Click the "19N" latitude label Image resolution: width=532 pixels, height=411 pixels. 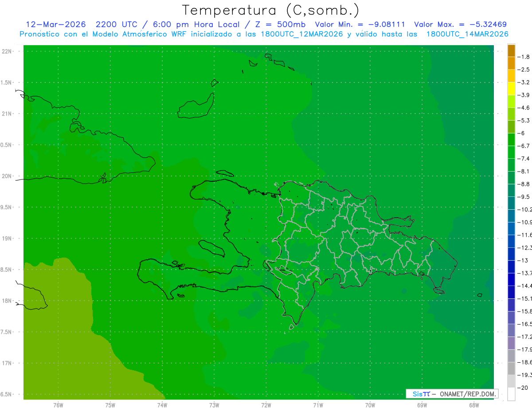7,238
